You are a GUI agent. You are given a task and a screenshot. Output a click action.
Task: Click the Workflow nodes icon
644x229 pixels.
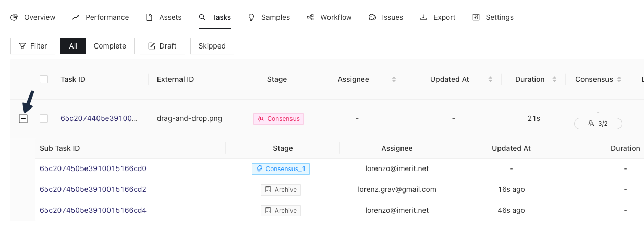(x=310, y=17)
